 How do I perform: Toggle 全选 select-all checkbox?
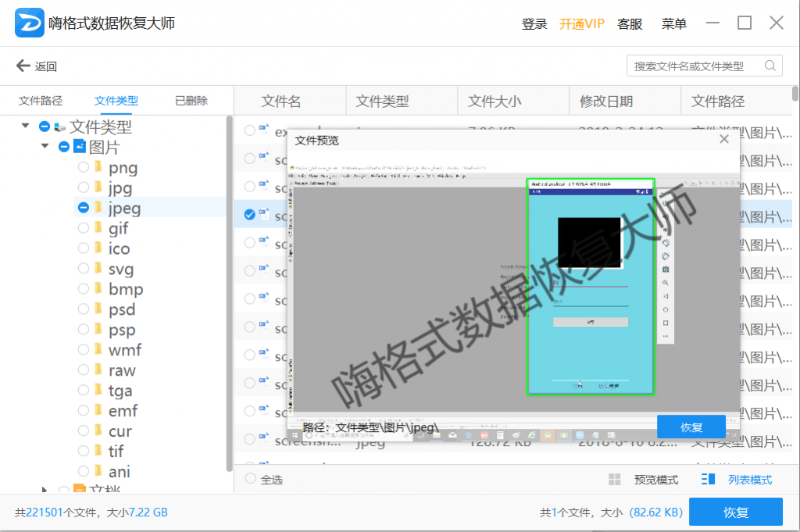(250, 478)
